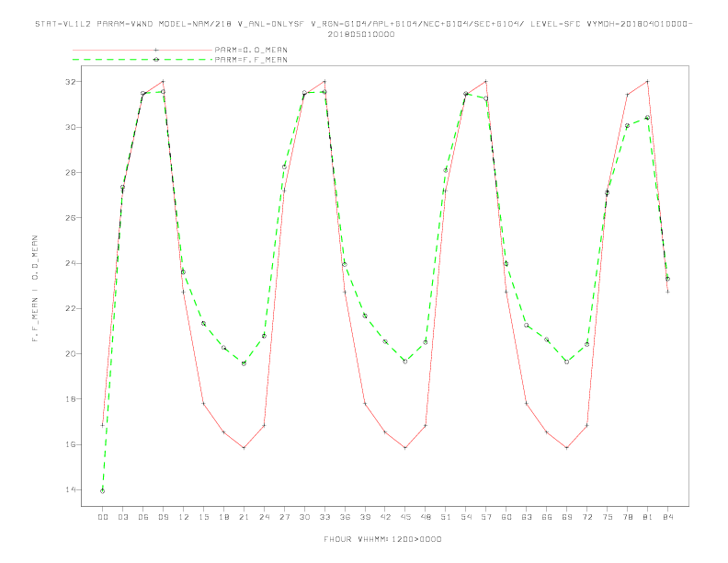Select green F.F_MEAN circle marker at hour 81
The image size is (728, 563).
(x=648, y=118)
